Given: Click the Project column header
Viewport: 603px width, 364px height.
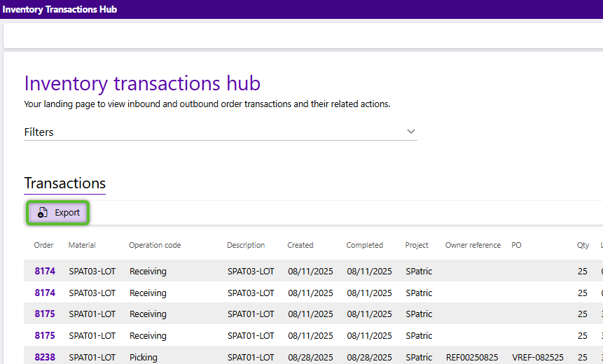Looking at the screenshot, I should pos(417,245).
